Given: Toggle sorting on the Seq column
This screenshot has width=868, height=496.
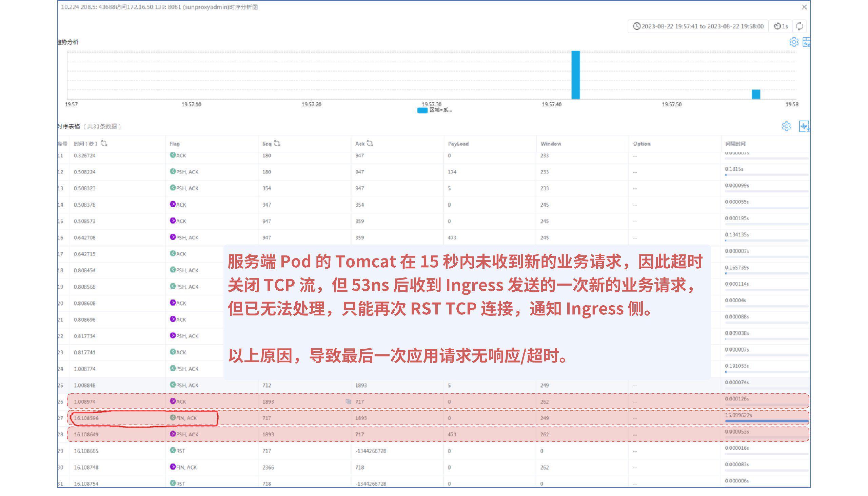Looking at the screenshot, I should pos(277,143).
